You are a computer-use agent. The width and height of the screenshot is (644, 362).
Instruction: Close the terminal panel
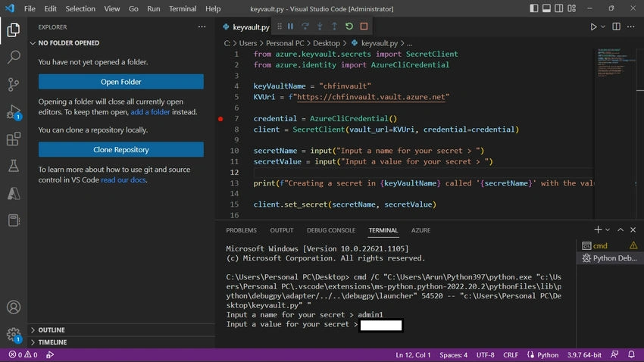pyautogui.click(x=633, y=229)
